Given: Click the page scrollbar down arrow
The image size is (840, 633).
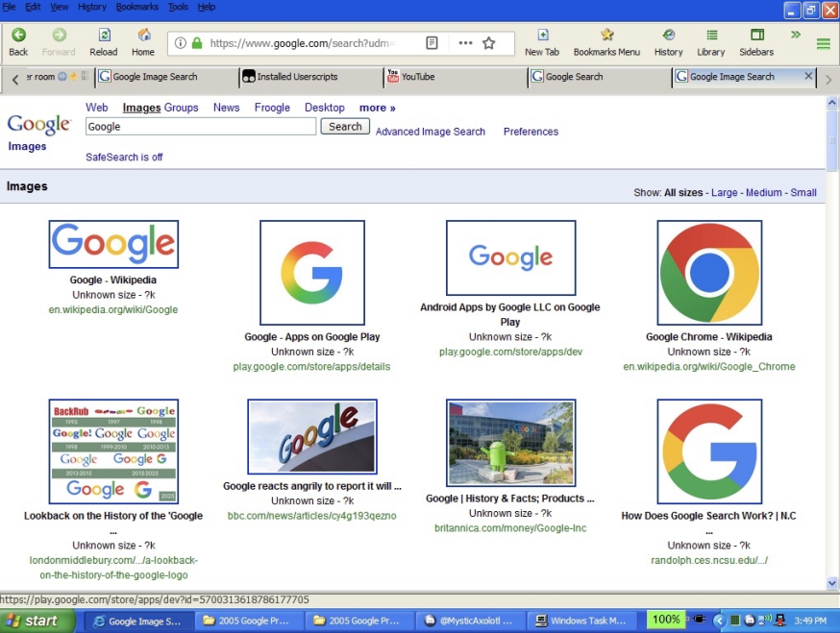Looking at the screenshot, I should 832,583.
